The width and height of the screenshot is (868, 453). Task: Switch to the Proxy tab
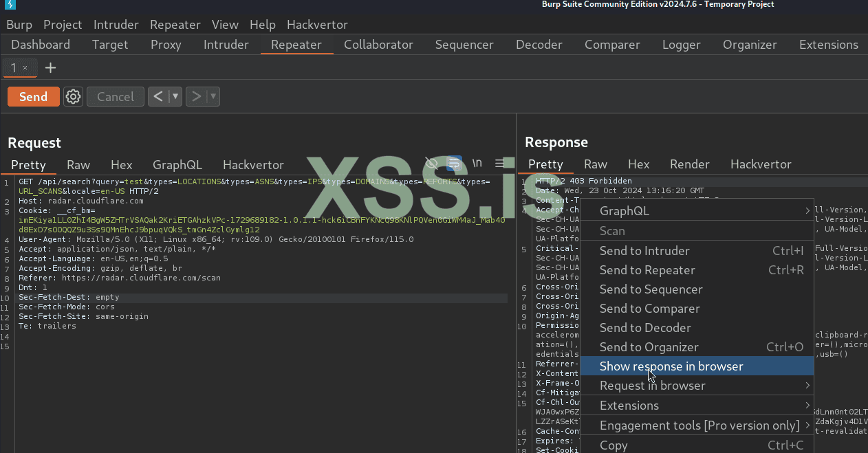tap(166, 45)
